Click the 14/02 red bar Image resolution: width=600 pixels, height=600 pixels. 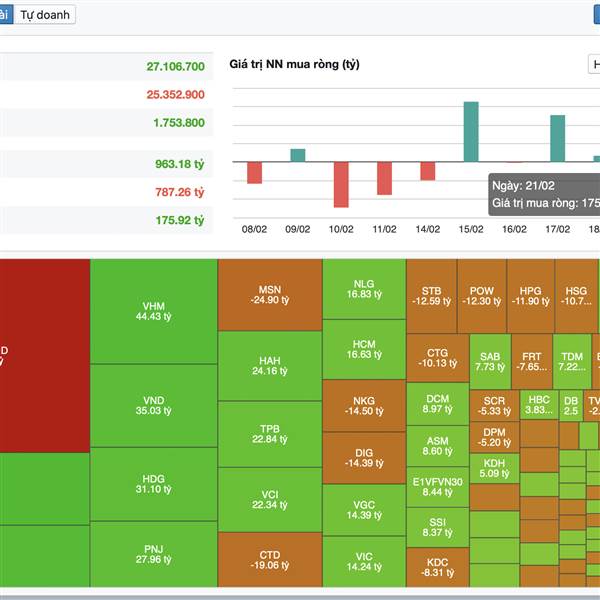[x=427, y=171]
